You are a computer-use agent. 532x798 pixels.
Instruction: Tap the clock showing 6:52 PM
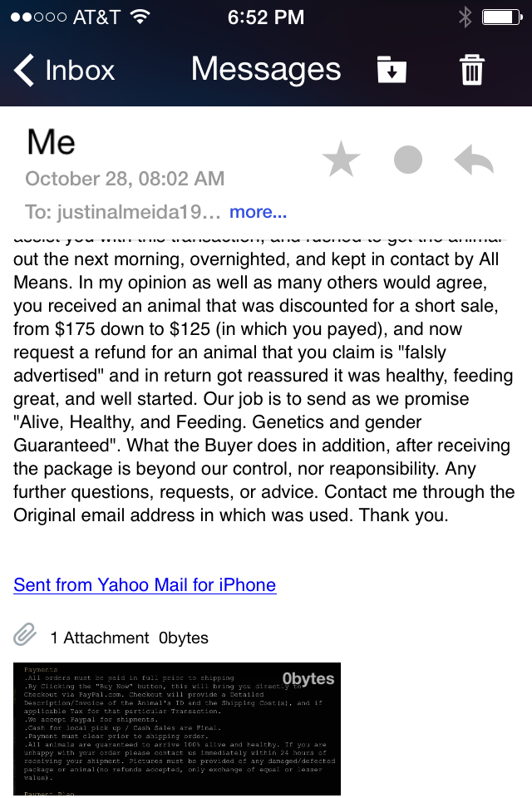(266, 17)
